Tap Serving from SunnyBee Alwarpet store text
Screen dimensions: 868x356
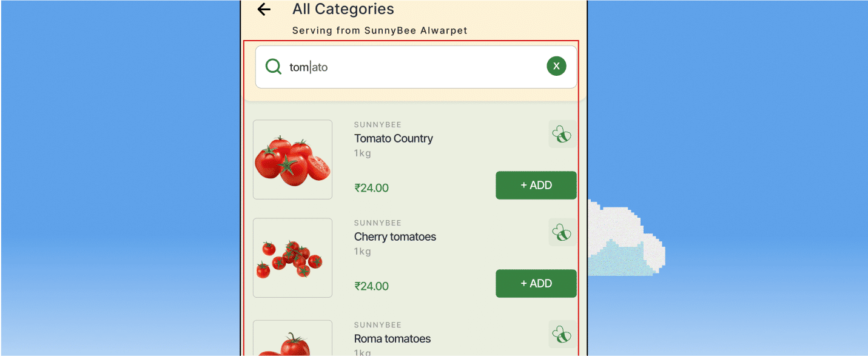pos(380,30)
